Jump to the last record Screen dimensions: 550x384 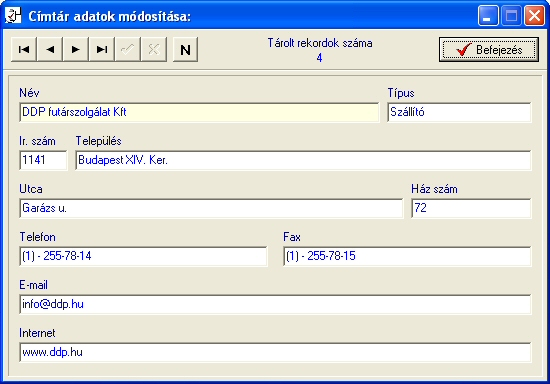[102, 49]
